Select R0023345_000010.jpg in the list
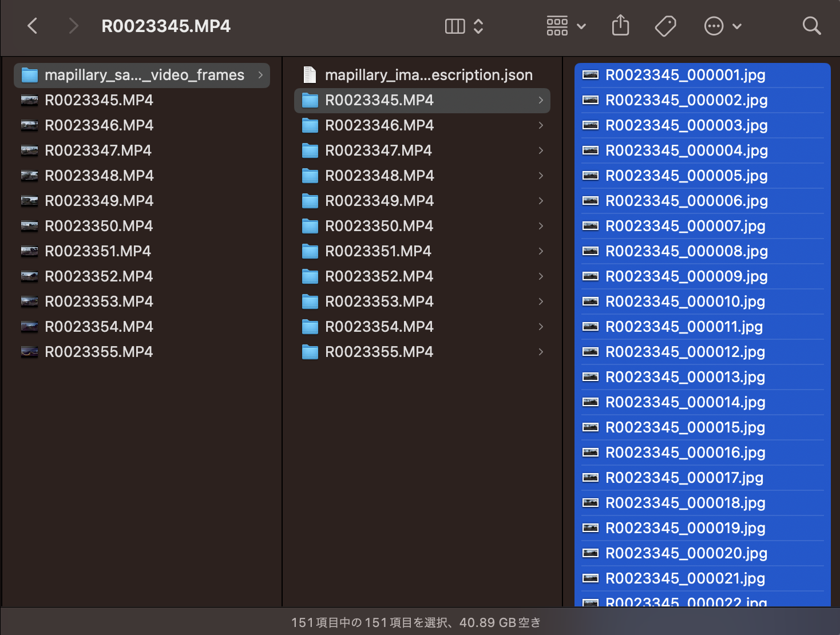The width and height of the screenshot is (840, 635). click(686, 301)
